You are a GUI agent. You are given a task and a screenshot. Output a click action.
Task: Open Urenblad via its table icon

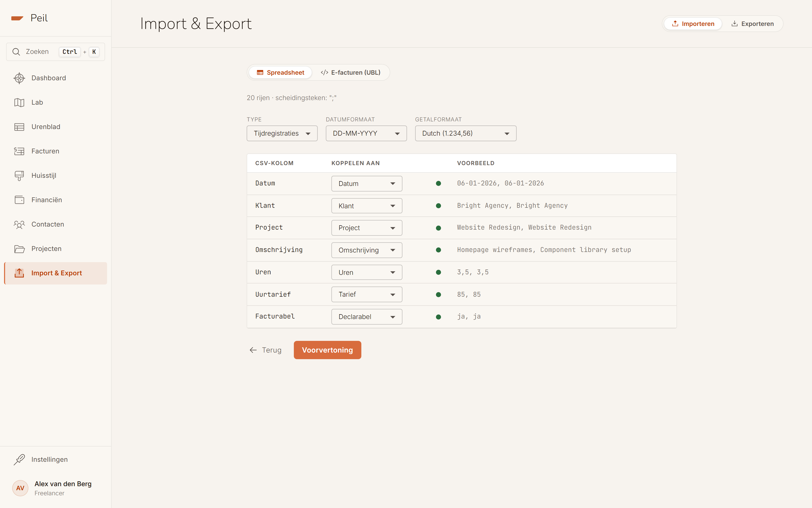coord(19,127)
